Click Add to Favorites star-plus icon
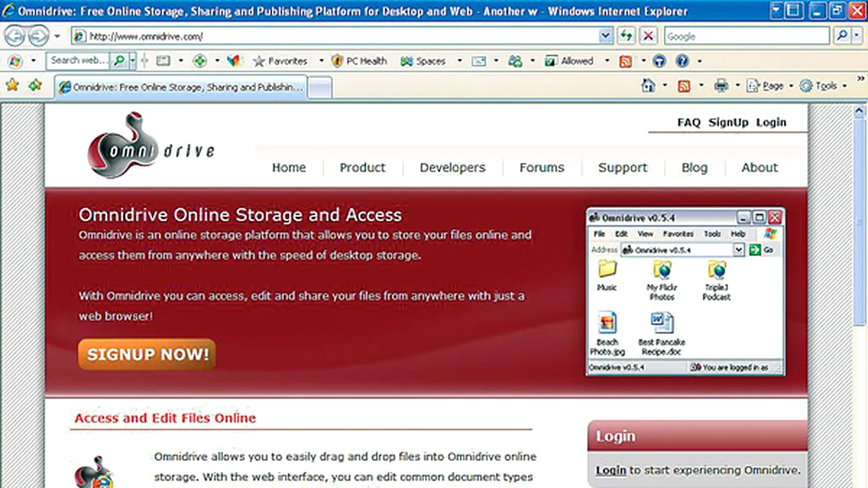Image resolution: width=868 pixels, height=488 pixels. click(x=35, y=85)
